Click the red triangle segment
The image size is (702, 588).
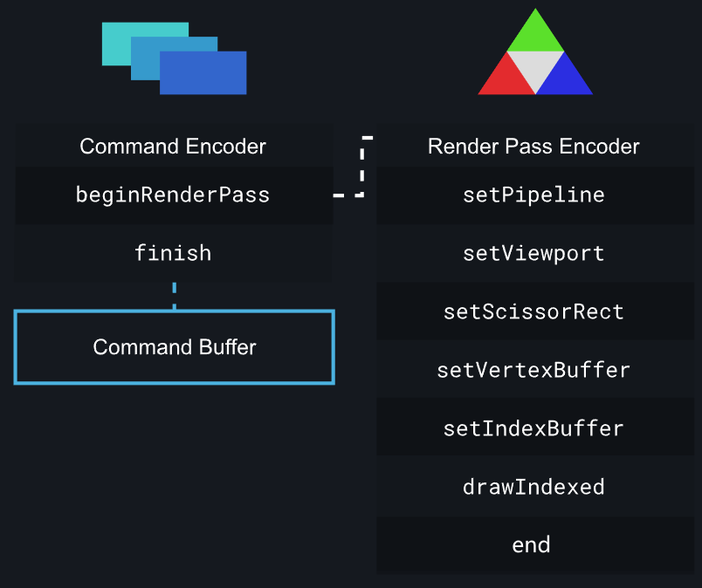[x=503, y=79]
